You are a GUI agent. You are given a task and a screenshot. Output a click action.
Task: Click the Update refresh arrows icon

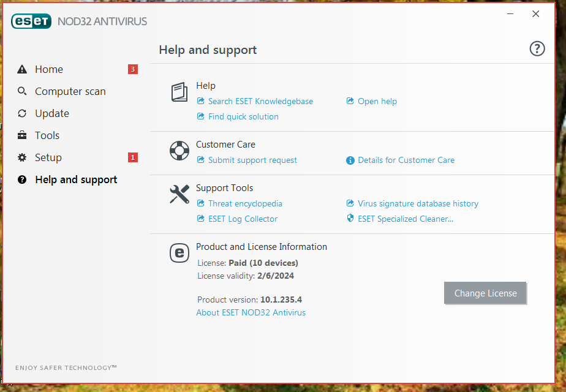[x=22, y=113]
